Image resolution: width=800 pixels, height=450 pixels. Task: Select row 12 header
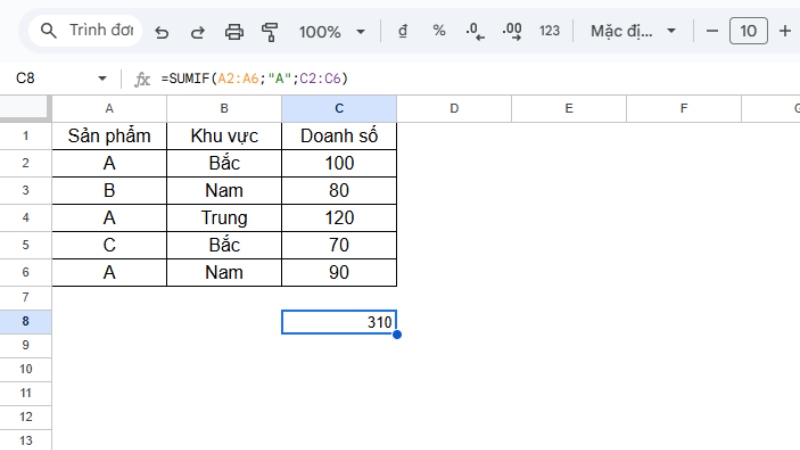[x=26, y=417]
